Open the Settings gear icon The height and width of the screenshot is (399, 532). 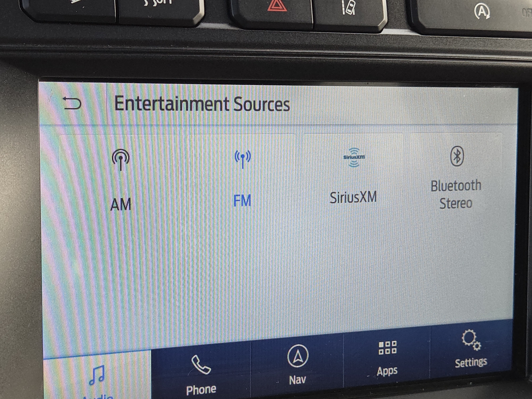coord(471,339)
